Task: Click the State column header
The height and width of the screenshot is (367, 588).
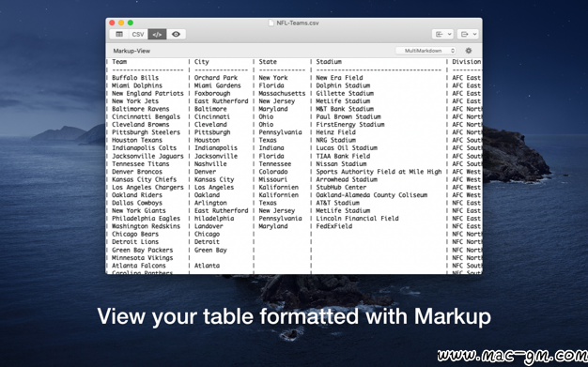Action: click(x=268, y=61)
